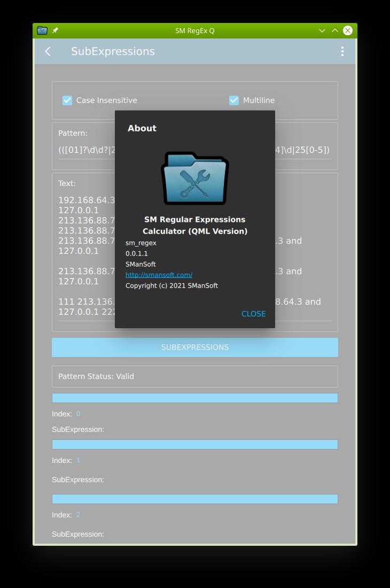Viewport: 390px width, 588px height.
Task: Click the blue bar above Index 1
Action: coord(195,444)
